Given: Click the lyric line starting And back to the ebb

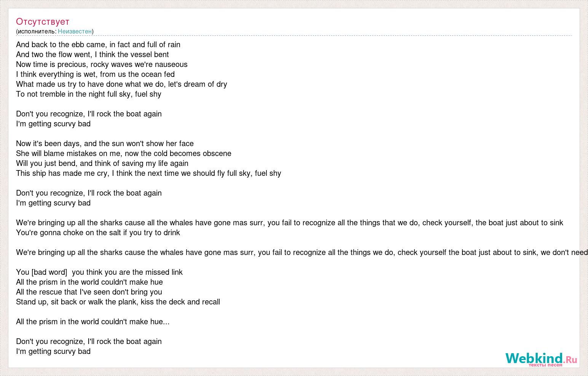Looking at the screenshot, I should 98,45.
